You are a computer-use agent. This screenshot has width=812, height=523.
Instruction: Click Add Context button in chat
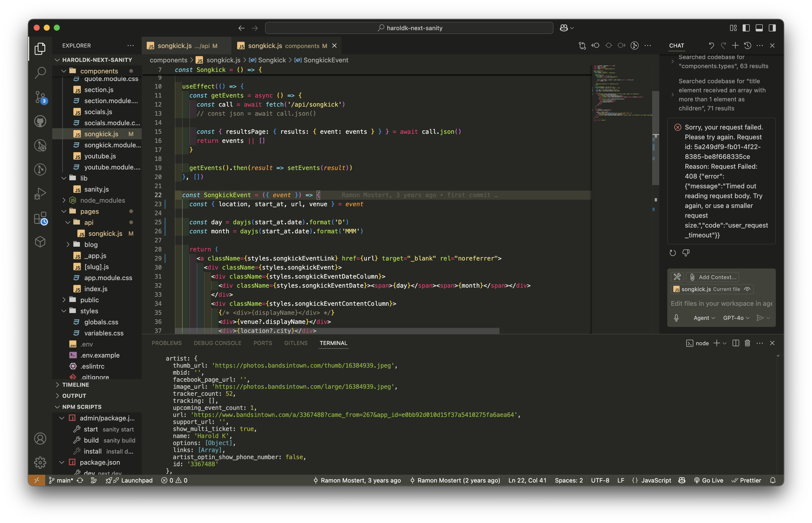(x=713, y=277)
